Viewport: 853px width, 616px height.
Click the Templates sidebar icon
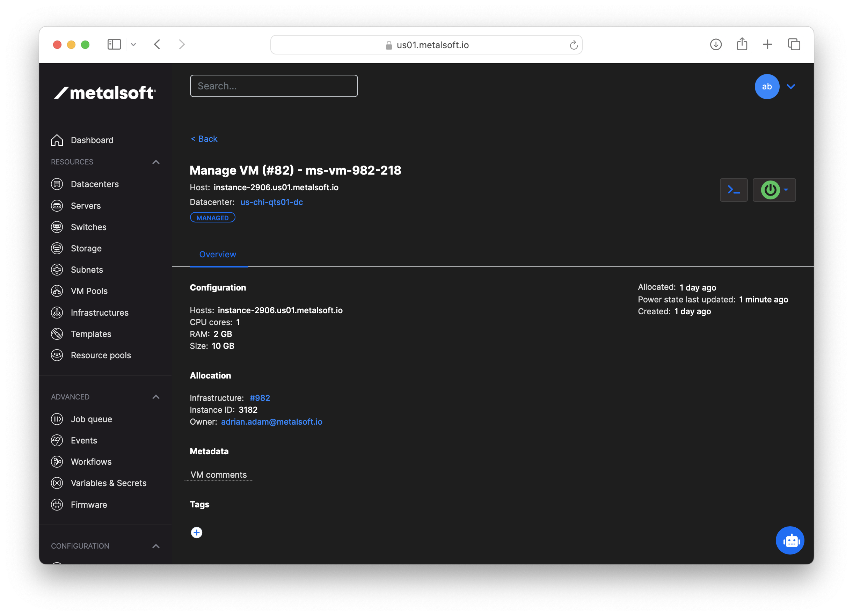[57, 334]
